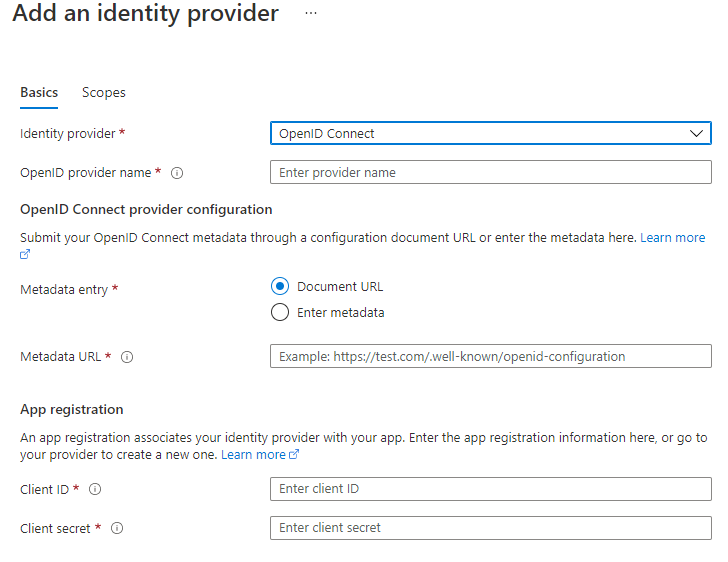Viewport: 728px width, 562px height.
Task: Click the Enter client ID field
Action: 490,490
